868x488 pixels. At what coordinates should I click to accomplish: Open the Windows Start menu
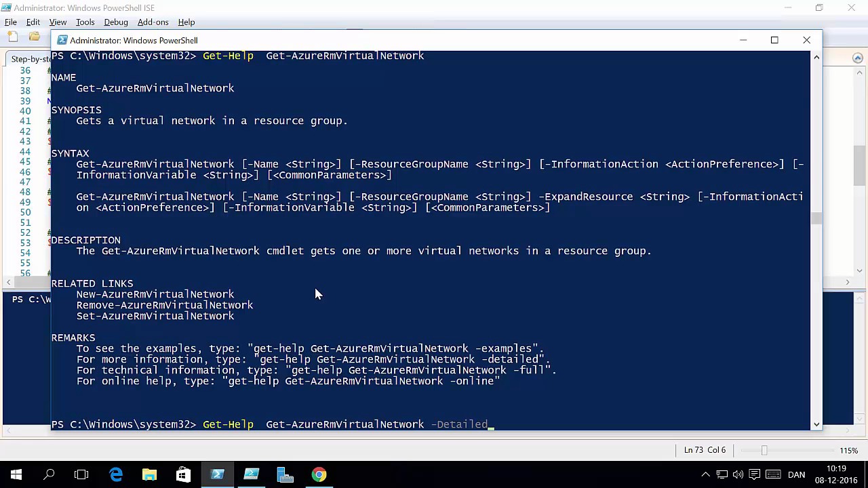(16, 474)
